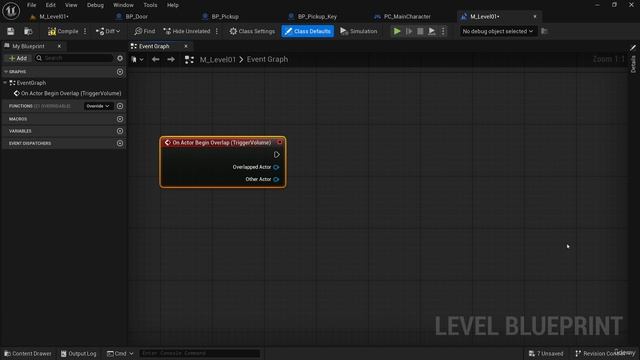
Task: Collapse the EventGraph tree item
Action: 5,83
